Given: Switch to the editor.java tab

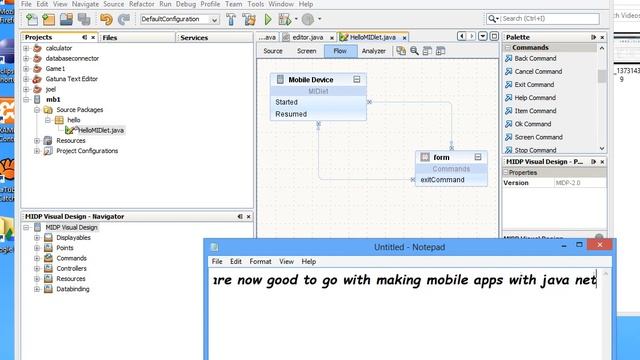Looking at the screenshot, I should 308,37.
